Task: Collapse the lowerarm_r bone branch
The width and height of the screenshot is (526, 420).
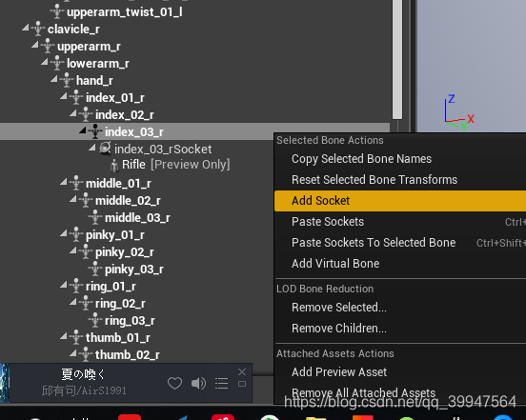Action: pyautogui.click(x=45, y=62)
